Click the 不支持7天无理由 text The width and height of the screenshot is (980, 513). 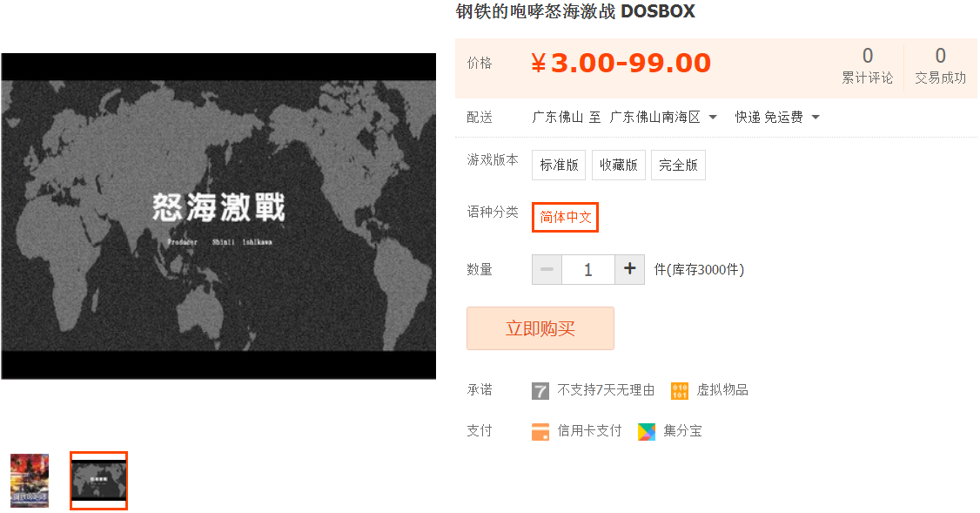coord(606,390)
